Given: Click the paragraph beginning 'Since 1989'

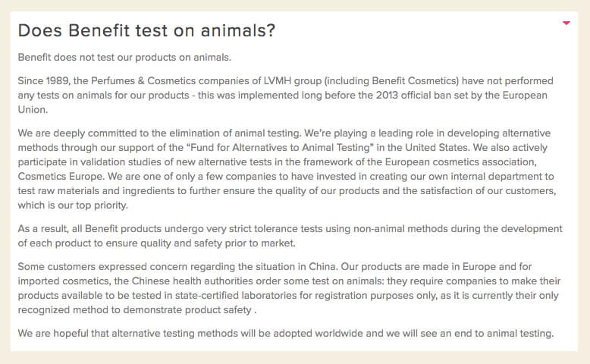Looking at the screenshot, I should pos(286,96).
